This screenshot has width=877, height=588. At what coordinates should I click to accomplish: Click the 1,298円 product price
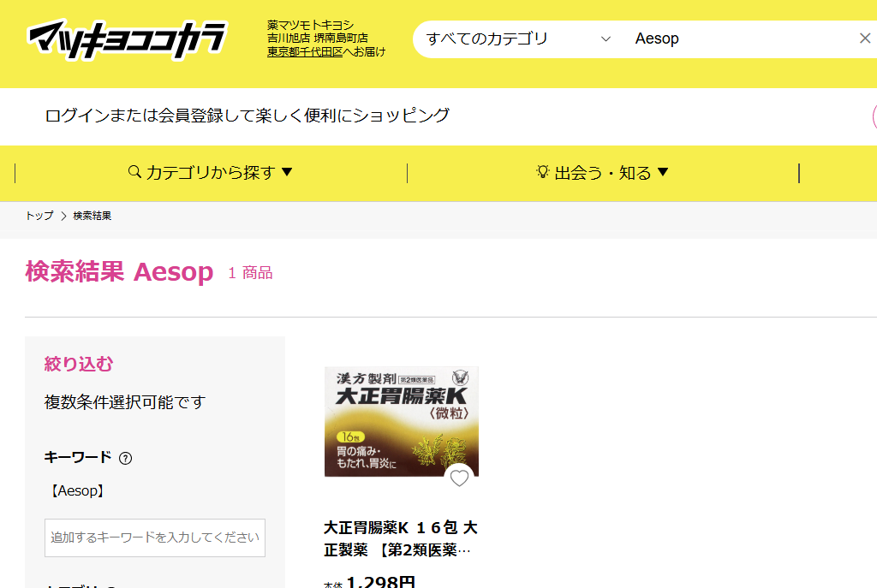pyautogui.click(x=381, y=581)
